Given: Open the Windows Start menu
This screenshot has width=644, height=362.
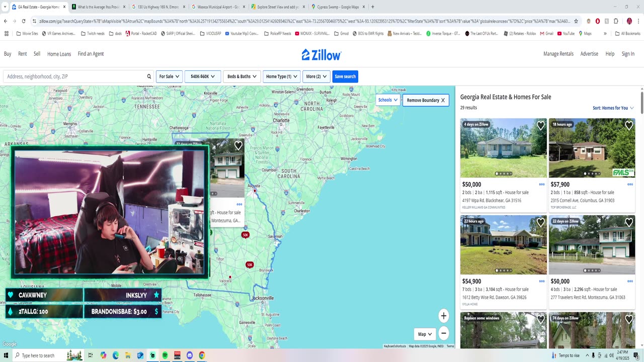Looking at the screenshot, I should 6,355.
